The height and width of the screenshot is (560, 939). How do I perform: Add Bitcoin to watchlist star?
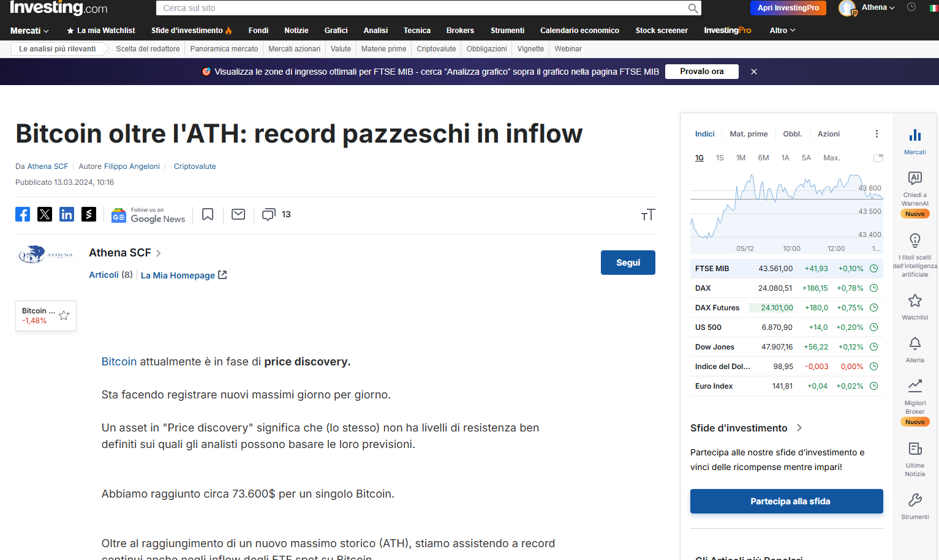(64, 316)
